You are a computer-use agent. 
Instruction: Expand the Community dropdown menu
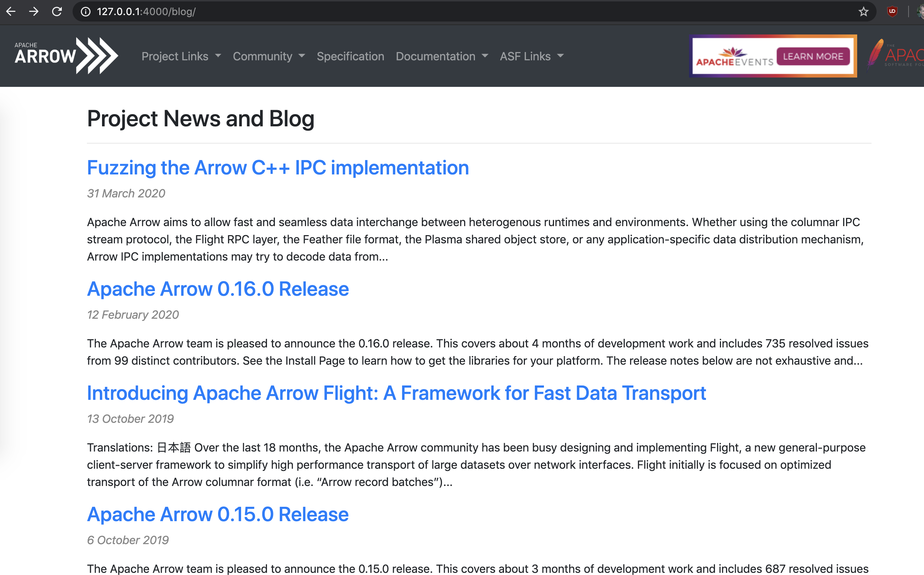tap(269, 56)
